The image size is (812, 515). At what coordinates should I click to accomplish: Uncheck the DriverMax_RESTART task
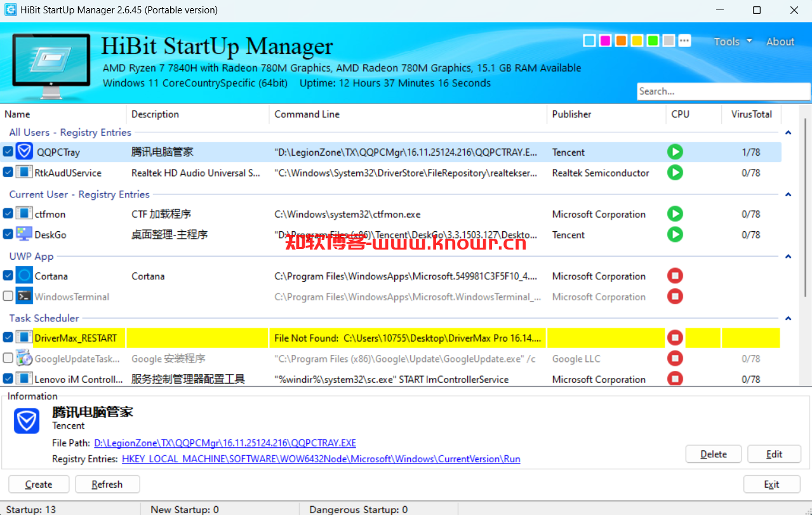[x=8, y=338]
